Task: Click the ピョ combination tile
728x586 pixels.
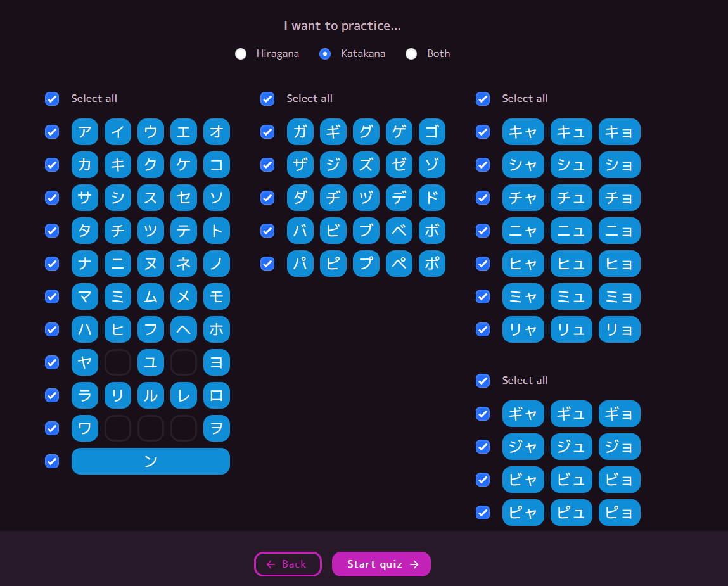Action: pos(620,513)
